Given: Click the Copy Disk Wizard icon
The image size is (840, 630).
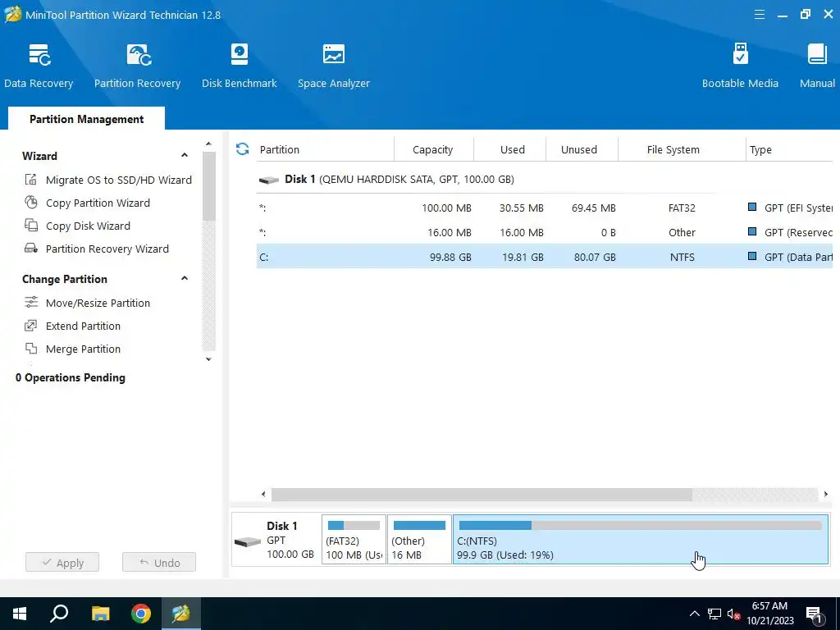Looking at the screenshot, I should tap(31, 226).
